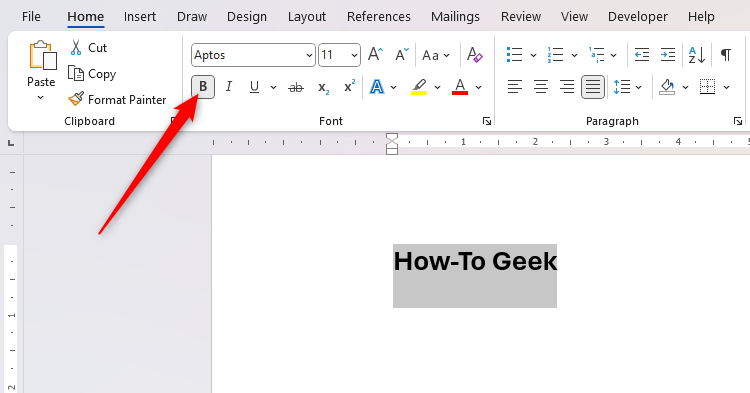The height and width of the screenshot is (393, 750).
Task: Switch to the References tab
Action: (379, 17)
